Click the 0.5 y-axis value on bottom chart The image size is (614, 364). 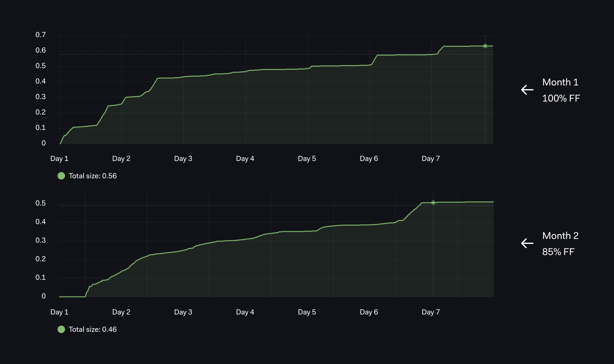coord(41,203)
